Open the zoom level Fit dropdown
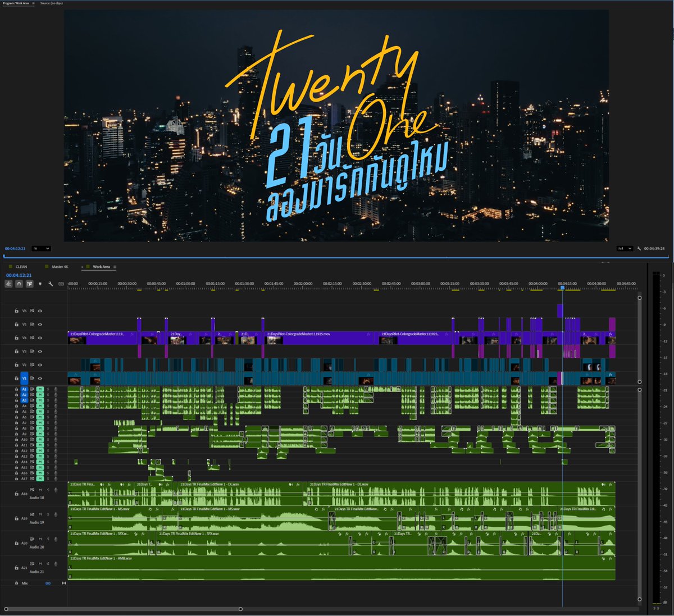 [41, 248]
